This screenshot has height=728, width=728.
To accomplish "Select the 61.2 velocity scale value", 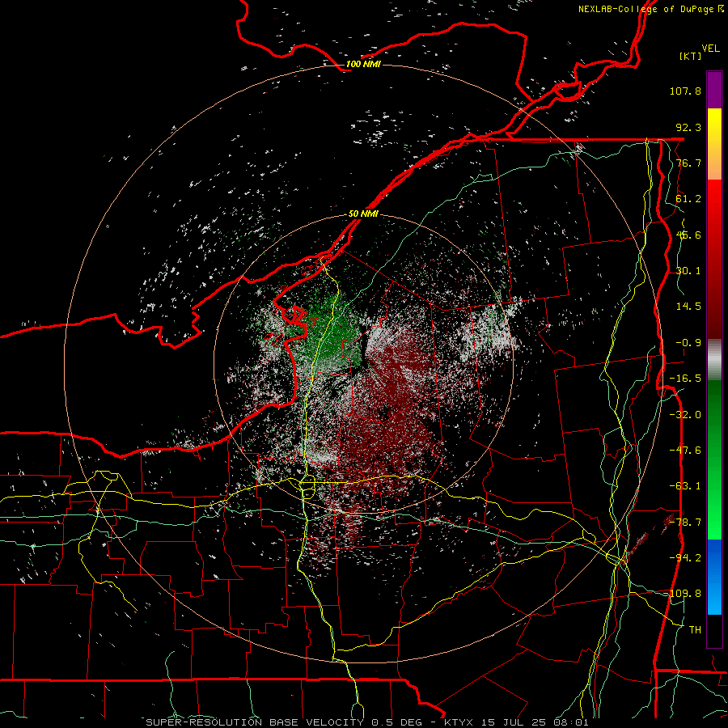I will coord(688,199).
